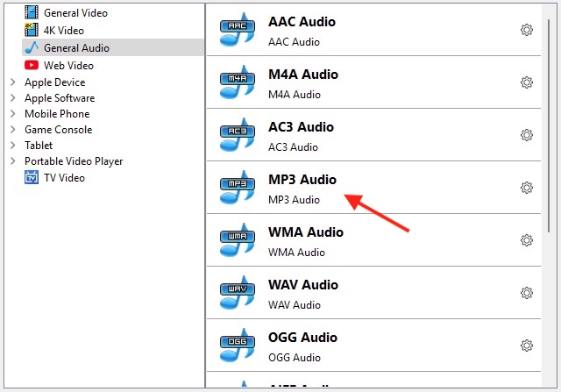Screen dimensions: 561x392
Task: Click the WAV format music icon
Action: coord(238,293)
